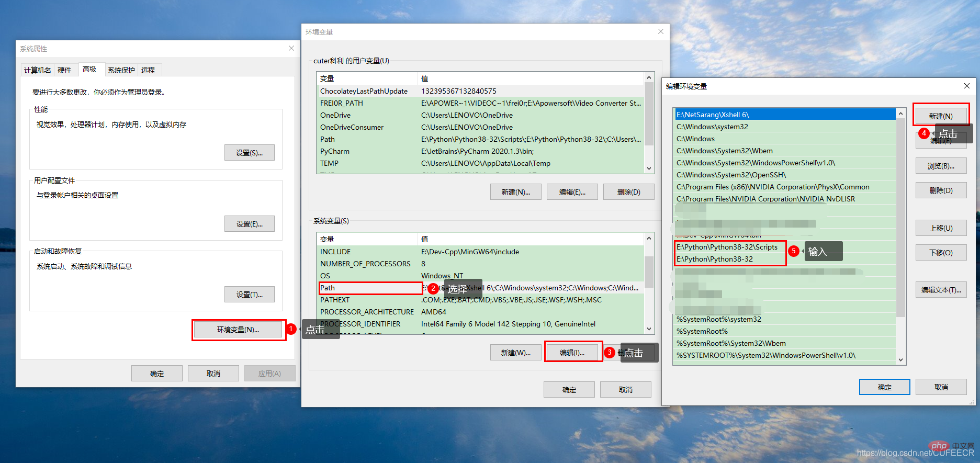Screen dimensions: 980x463
Task: Select the 硬件 tab
Action: (x=64, y=70)
